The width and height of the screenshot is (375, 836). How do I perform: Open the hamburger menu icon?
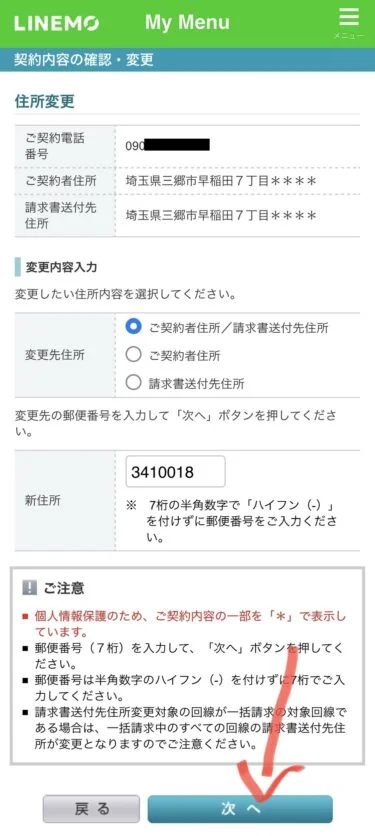[x=349, y=18]
